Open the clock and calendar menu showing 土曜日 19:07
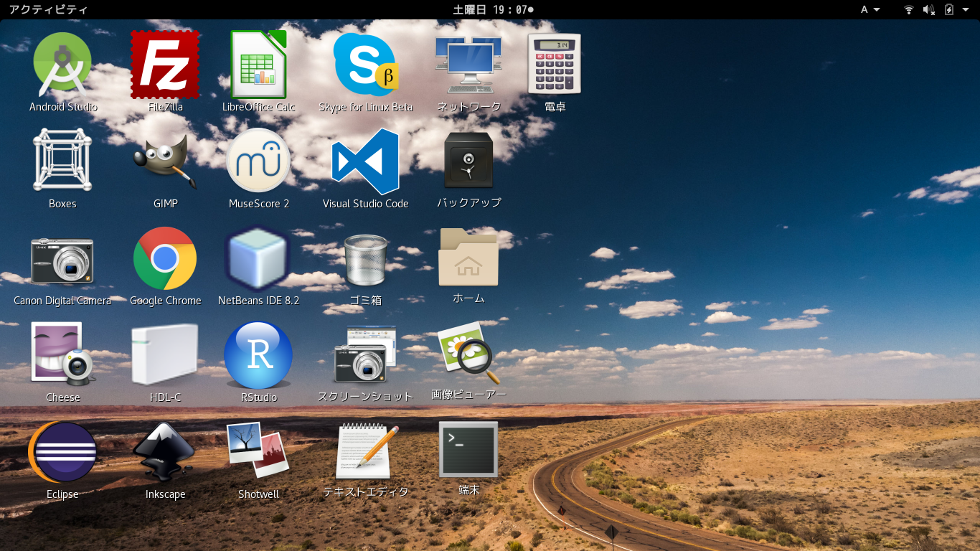The width and height of the screenshot is (980, 551). (494, 9)
